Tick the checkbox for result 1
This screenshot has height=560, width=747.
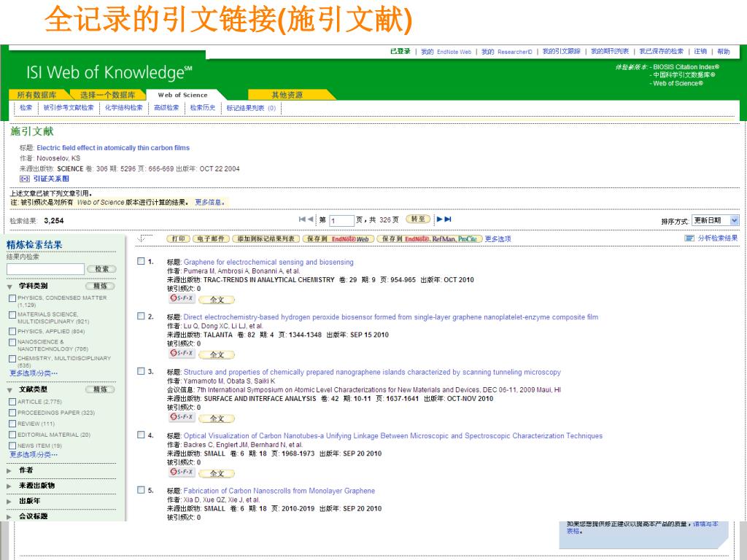point(141,261)
